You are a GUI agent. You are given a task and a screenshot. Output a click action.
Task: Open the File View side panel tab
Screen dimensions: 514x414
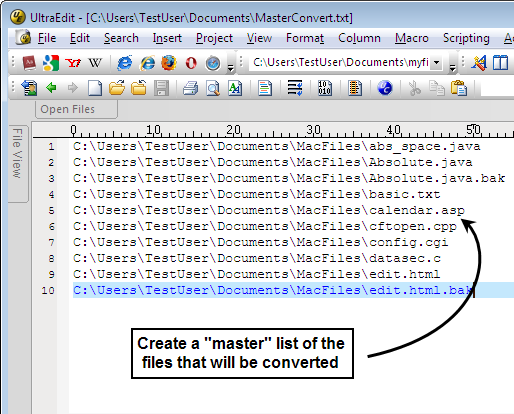17,153
